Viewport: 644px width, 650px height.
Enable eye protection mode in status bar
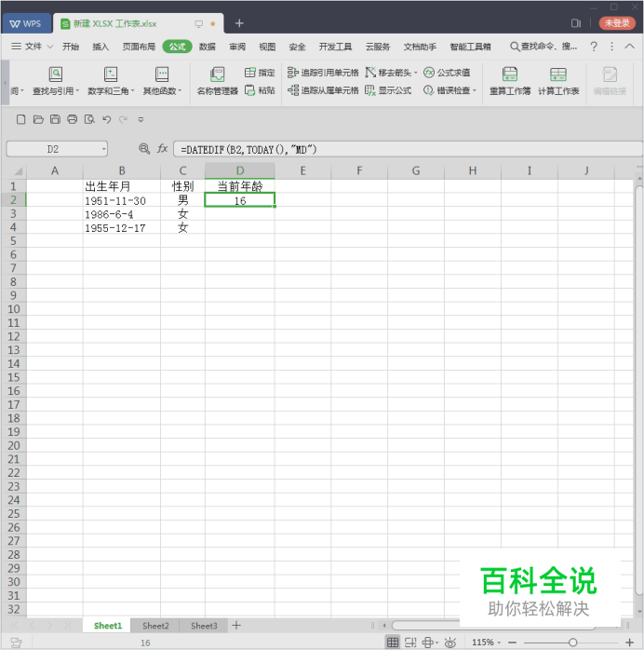tap(450, 643)
